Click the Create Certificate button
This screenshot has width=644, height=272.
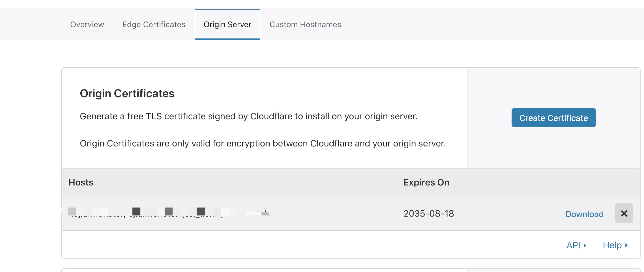point(553,118)
